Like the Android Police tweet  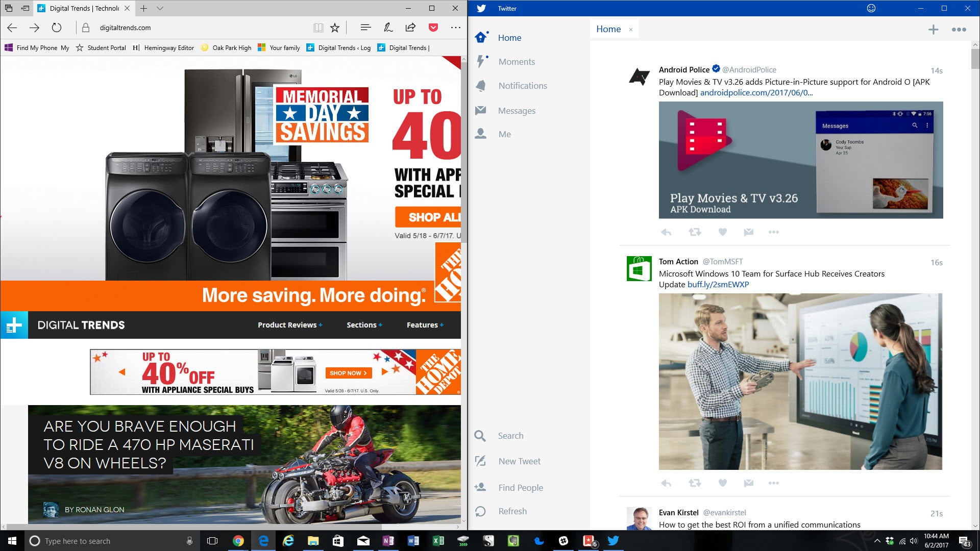[x=723, y=232]
